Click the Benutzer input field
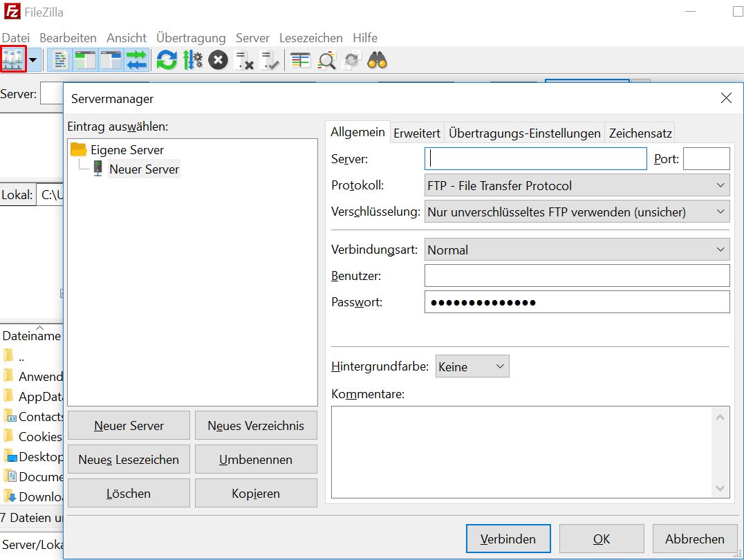The image size is (744, 560). point(577,276)
